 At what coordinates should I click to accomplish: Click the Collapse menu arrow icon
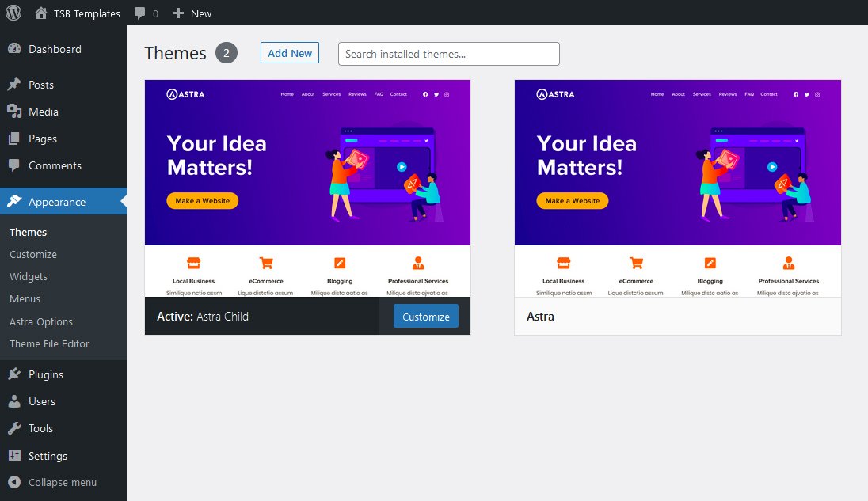[x=14, y=482]
